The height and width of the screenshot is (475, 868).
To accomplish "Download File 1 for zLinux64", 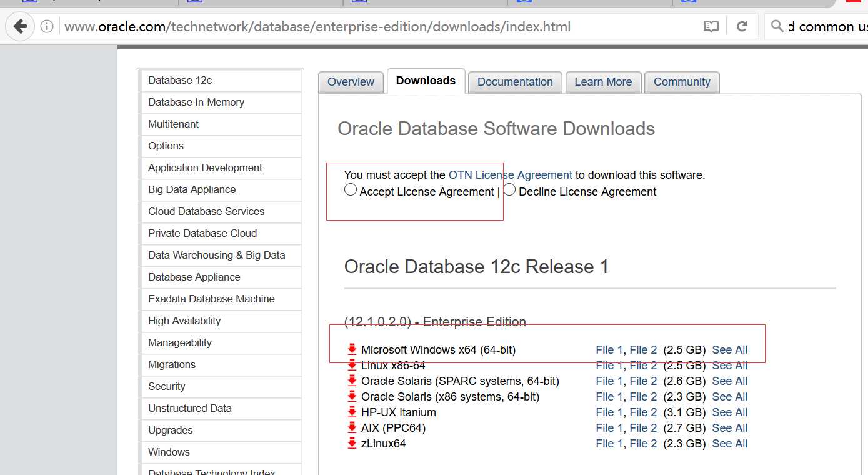I will [609, 444].
